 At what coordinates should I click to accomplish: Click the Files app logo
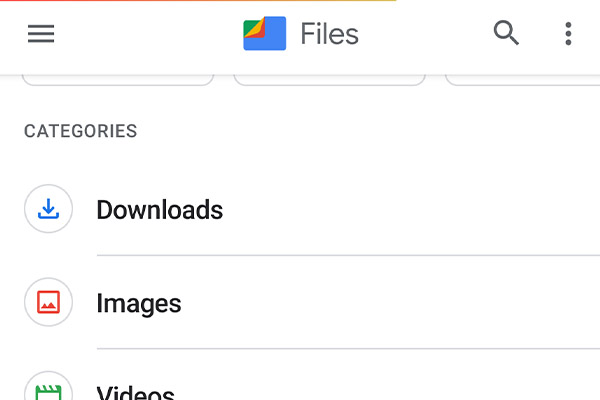point(265,34)
